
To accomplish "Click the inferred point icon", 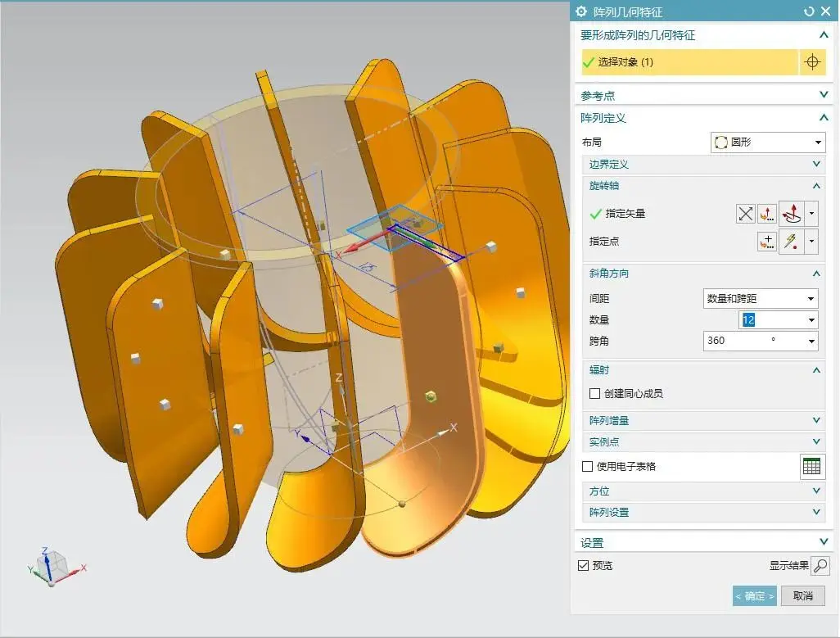I will click(791, 242).
